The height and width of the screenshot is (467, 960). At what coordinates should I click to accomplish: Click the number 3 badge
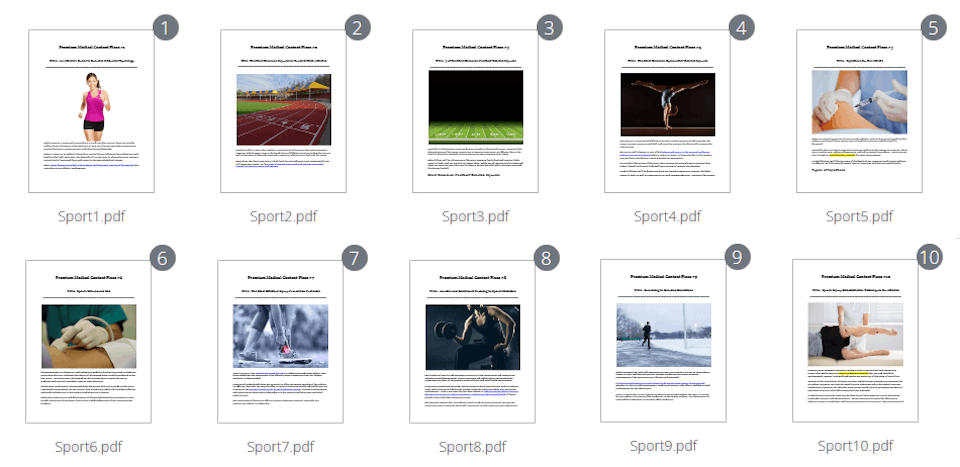[549, 28]
